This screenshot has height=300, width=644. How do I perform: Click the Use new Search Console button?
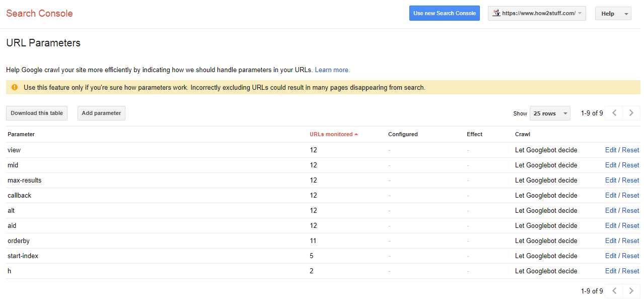(x=444, y=13)
